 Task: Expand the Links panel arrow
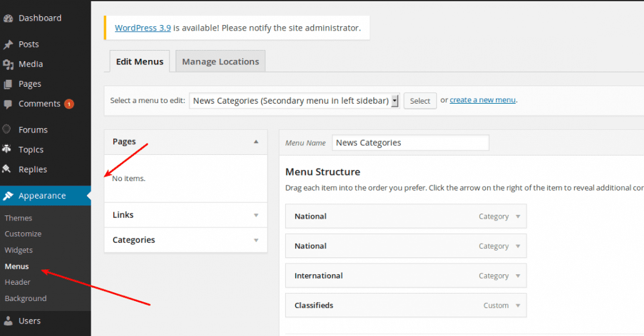[256, 215]
